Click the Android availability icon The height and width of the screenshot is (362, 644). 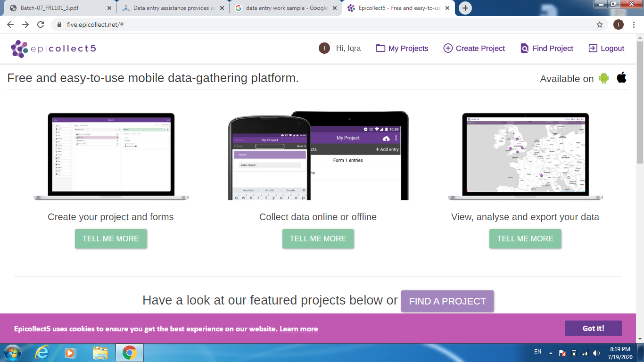click(604, 78)
